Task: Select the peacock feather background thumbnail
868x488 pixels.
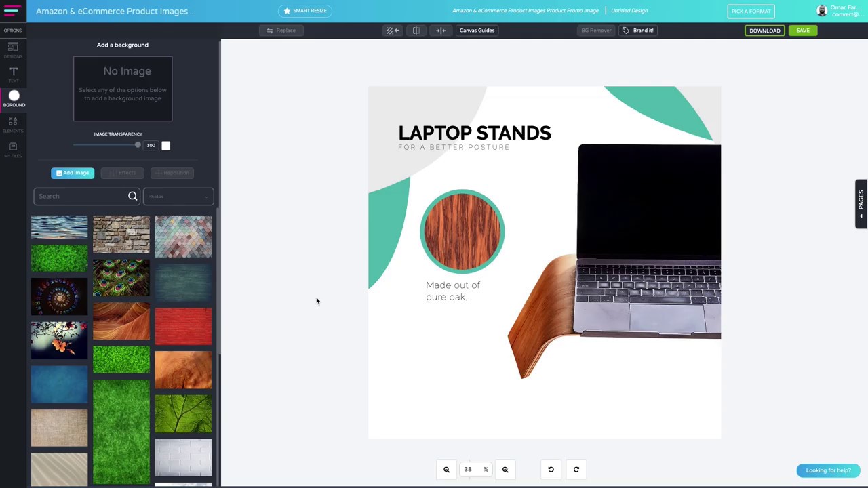Action: pyautogui.click(x=121, y=278)
